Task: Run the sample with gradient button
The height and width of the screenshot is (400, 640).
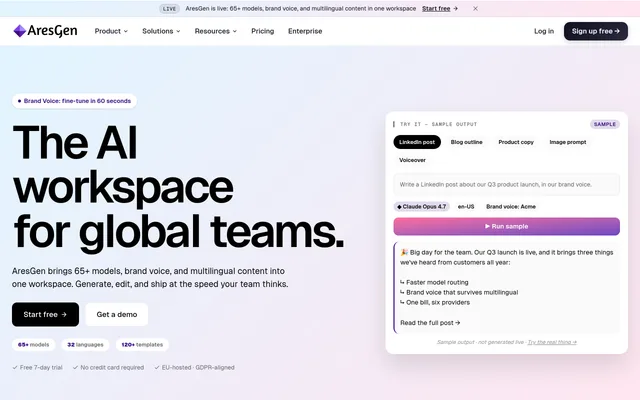Action: 507,227
